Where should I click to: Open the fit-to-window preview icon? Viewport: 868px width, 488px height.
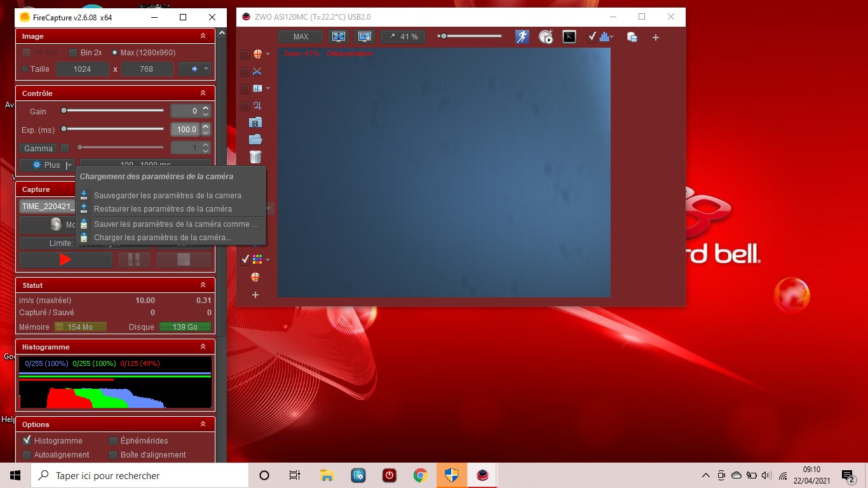click(x=339, y=37)
